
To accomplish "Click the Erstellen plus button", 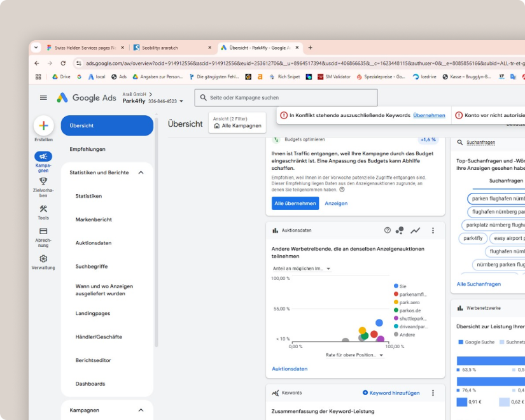I will 43,125.
